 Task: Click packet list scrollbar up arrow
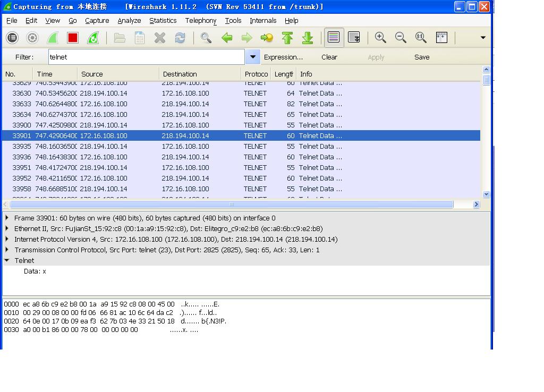(x=486, y=70)
